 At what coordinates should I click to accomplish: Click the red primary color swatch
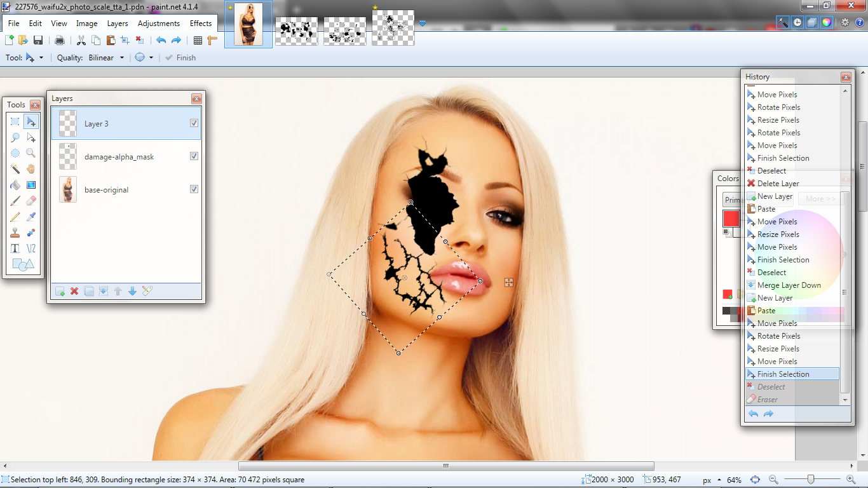pyautogui.click(x=731, y=218)
